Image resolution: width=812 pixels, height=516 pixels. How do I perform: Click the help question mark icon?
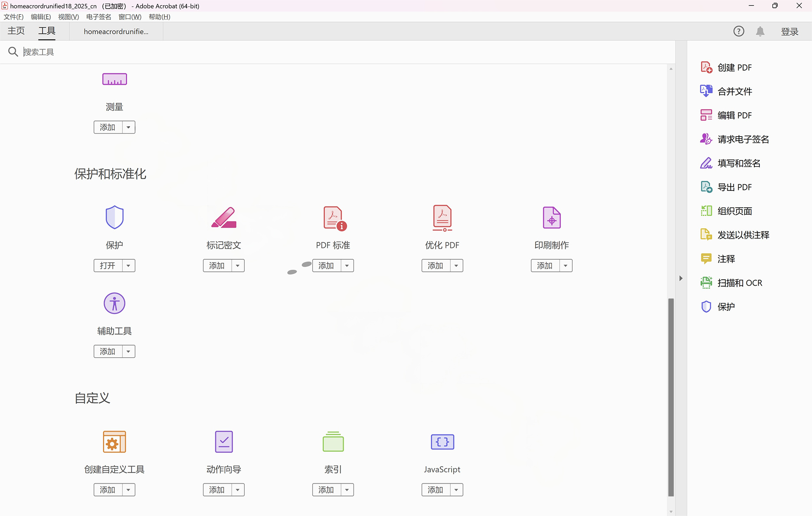pos(739,31)
